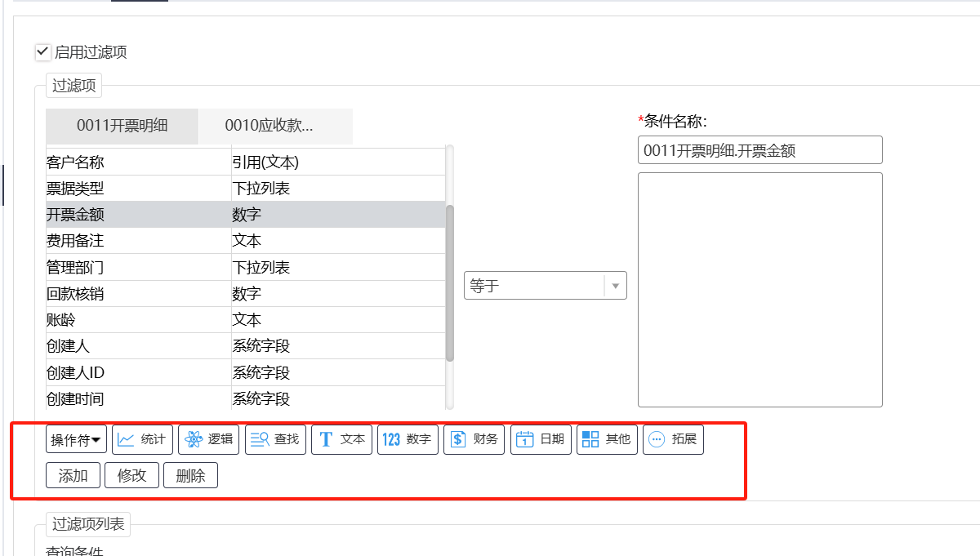Open the 统计 statistics function button

142,439
